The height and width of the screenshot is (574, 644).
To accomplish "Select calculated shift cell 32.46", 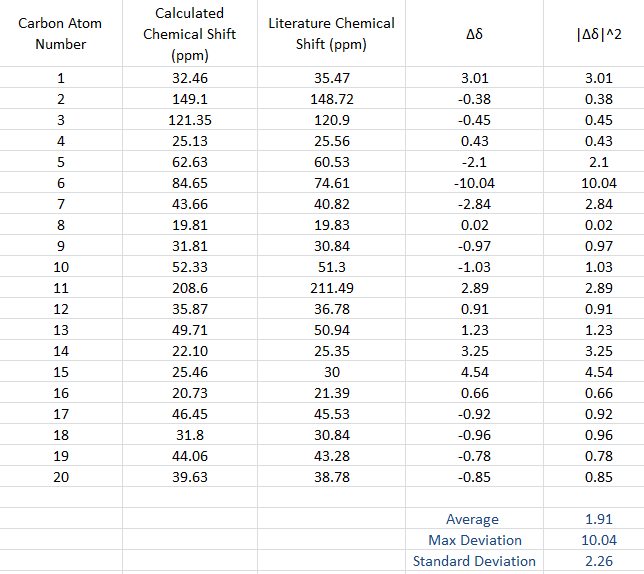I will 190,78.
